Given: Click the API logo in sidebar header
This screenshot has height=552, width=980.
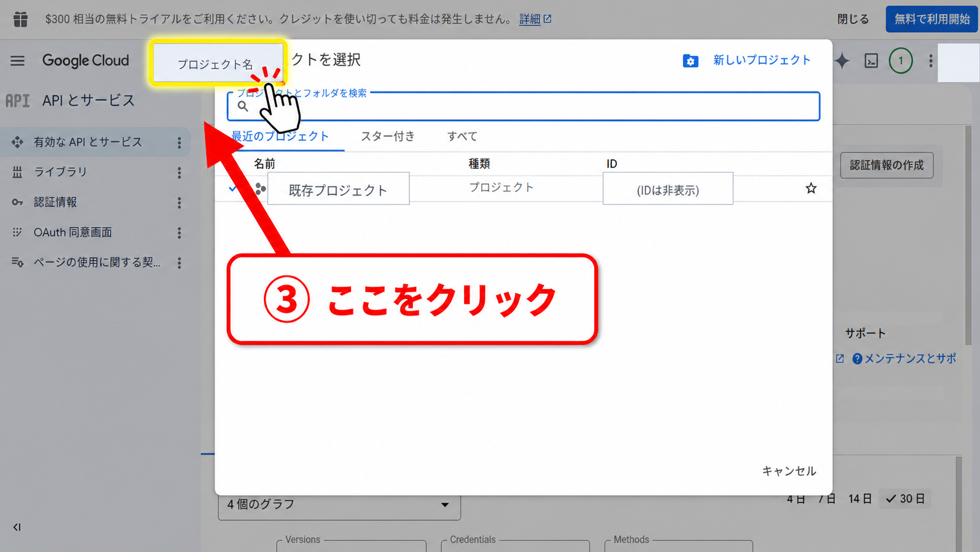Looking at the screenshot, I should click(18, 101).
